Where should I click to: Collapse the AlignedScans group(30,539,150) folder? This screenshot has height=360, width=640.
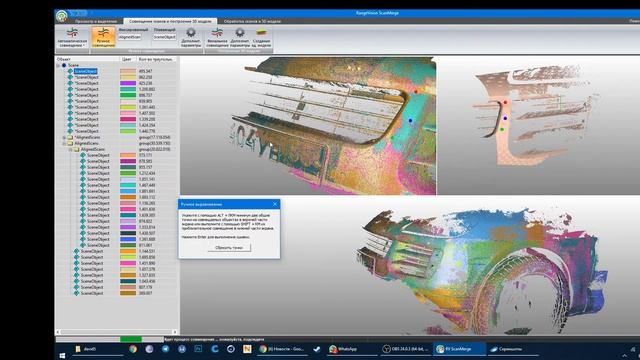pyautogui.click(x=64, y=144)
